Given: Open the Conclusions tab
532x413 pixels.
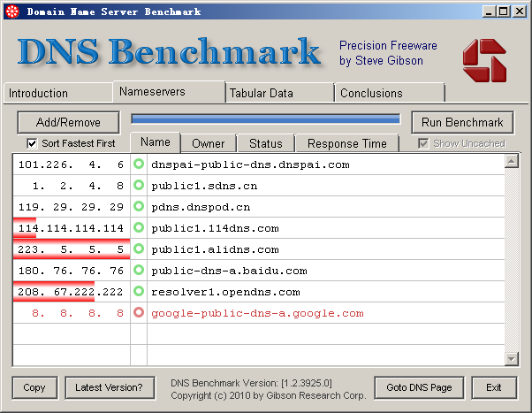Looking at the screenshot, I should [390, 93].
